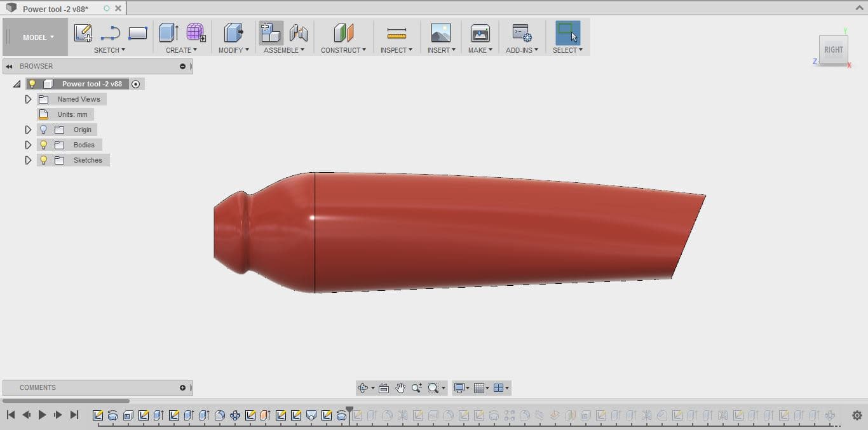Click the RIGHT face of the ViewCube

833,50
